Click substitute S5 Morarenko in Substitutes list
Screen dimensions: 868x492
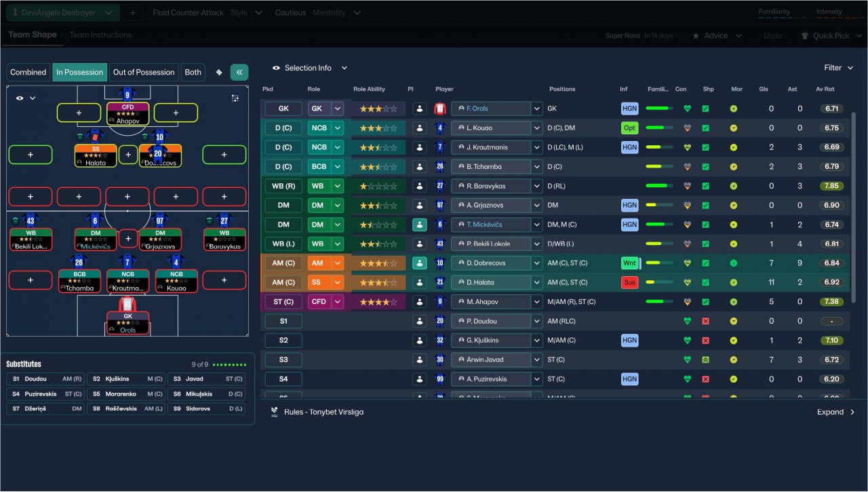tap(127, 394)
